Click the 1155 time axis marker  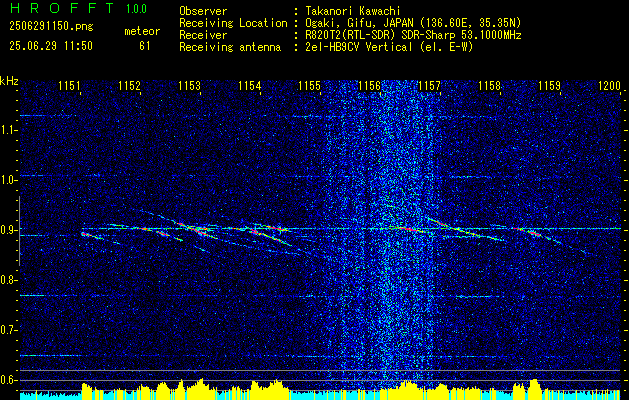click(309, 86)
